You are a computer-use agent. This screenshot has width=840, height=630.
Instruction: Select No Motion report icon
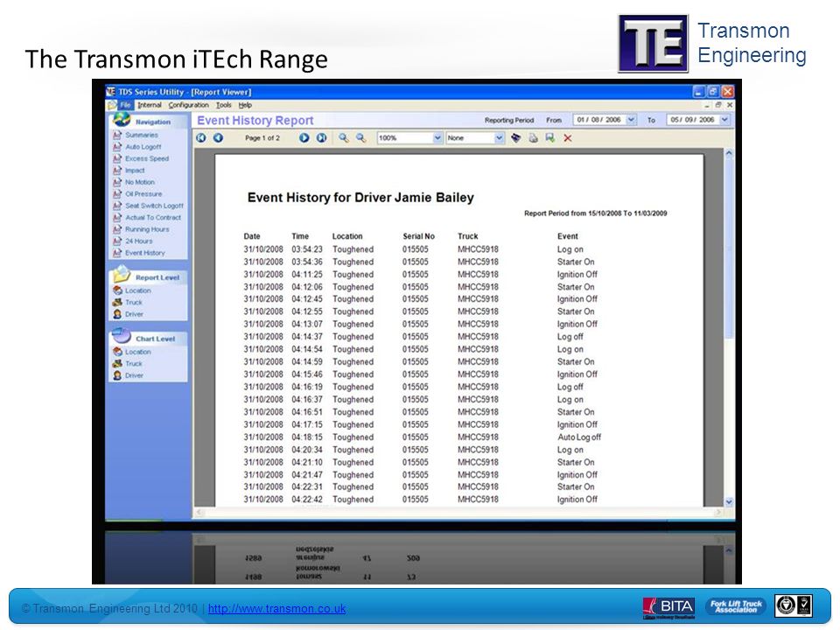[x=117, y=182]
